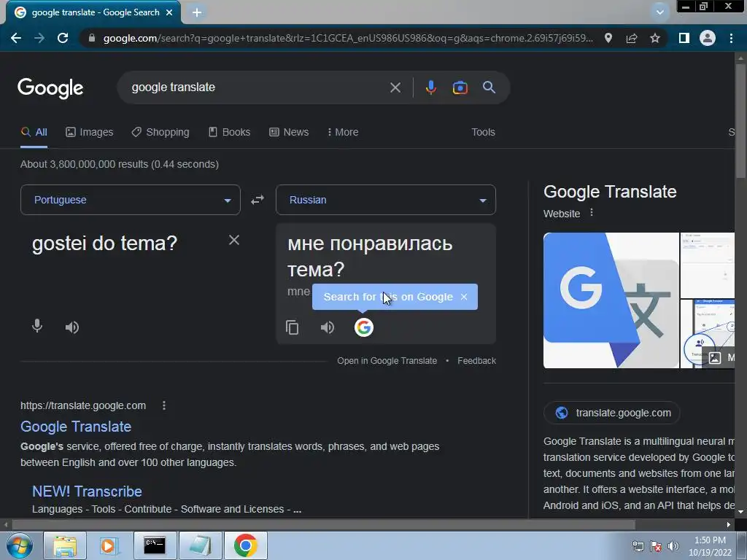Open options dots next to translate.google.com URL
The width and height of the screenshot is (747, 560).
[x=164, y=405]
